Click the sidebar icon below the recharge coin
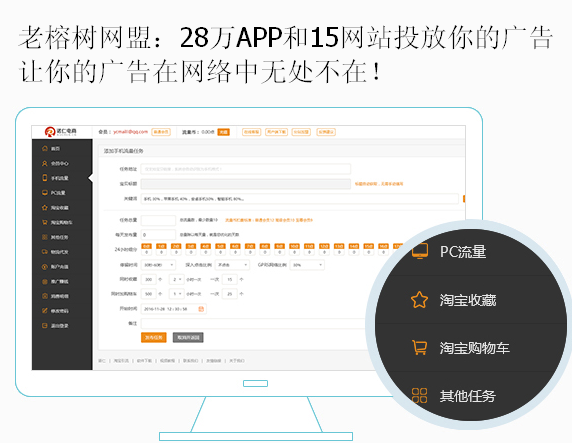 point(45,281)
